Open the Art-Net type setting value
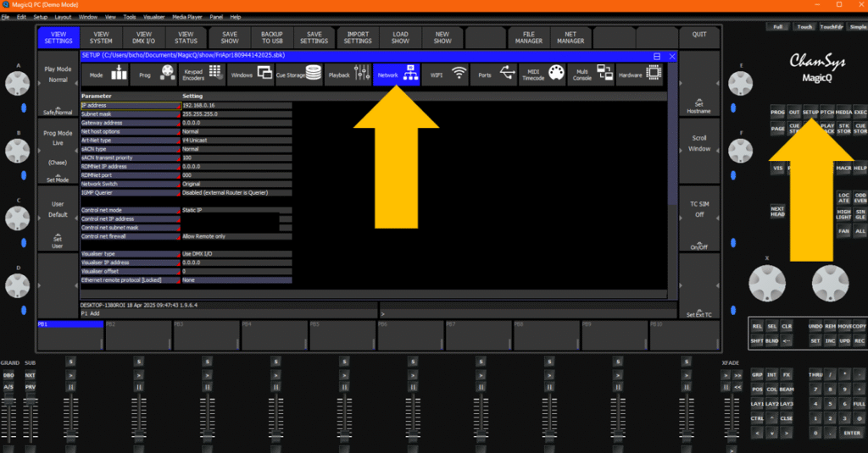This screenshot has width=868, height=453. 236,140
